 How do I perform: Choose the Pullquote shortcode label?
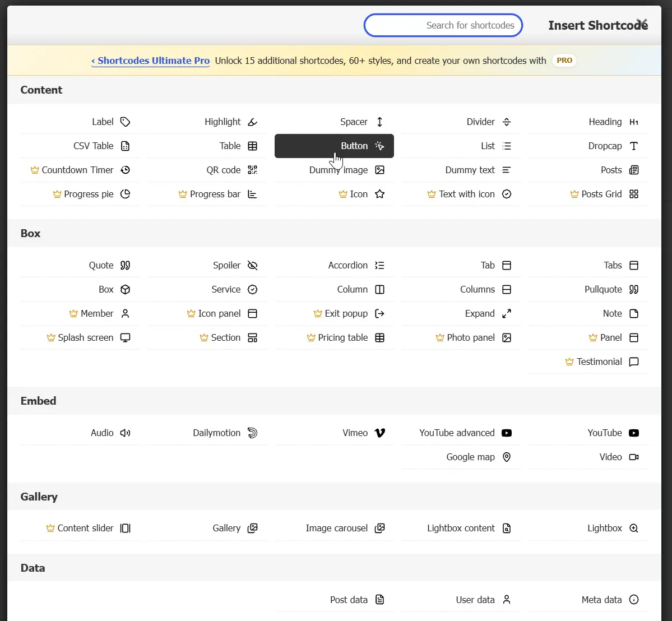click(603, 290)
